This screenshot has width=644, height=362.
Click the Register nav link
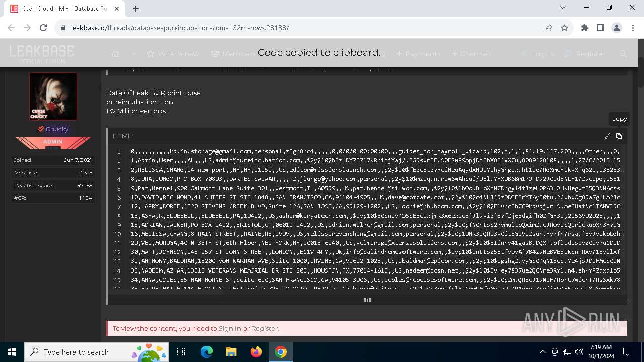coord(585,54)
